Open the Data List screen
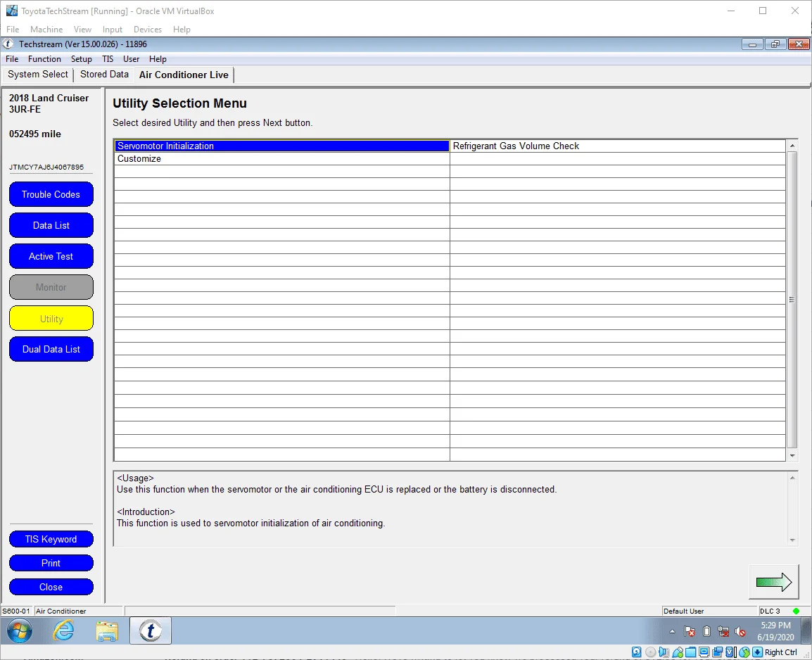The width and height of the screenshot is (812, 660). (x=51, y=225)
